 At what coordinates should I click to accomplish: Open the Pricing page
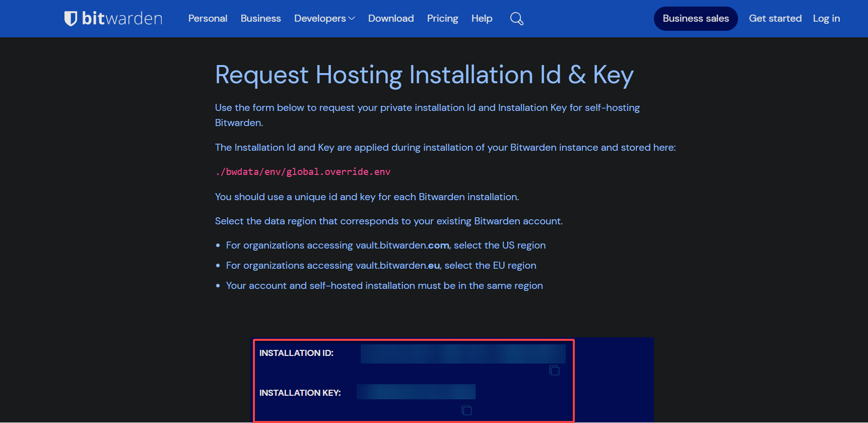pos(442,19)
